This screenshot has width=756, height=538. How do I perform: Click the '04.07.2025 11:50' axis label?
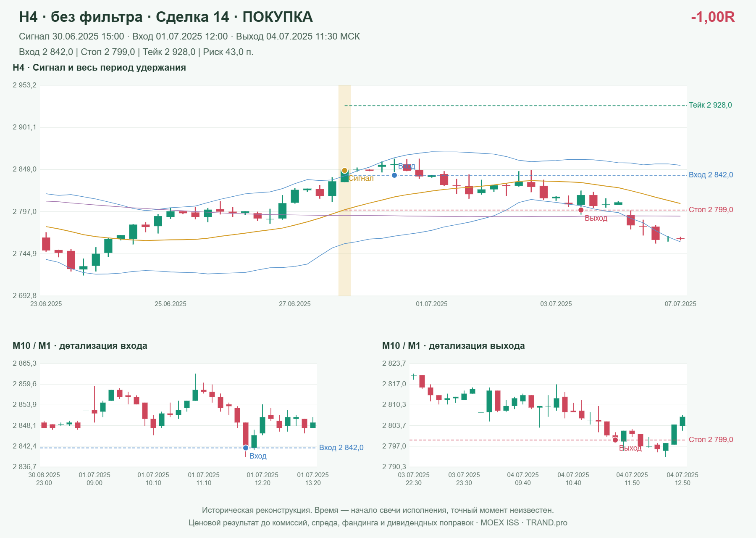pyautogui.click(x=632, y=479)
